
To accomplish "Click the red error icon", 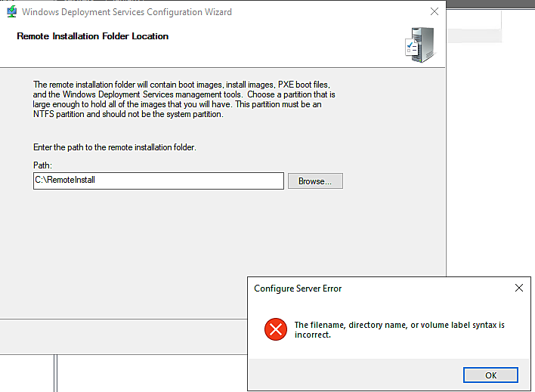I will point(276,329).
